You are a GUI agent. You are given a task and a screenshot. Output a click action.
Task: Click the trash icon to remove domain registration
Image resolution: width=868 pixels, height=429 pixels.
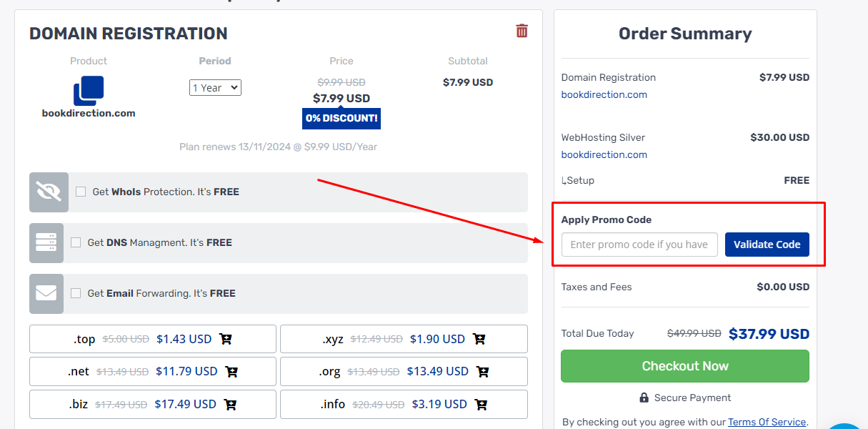tap(522, 30)
